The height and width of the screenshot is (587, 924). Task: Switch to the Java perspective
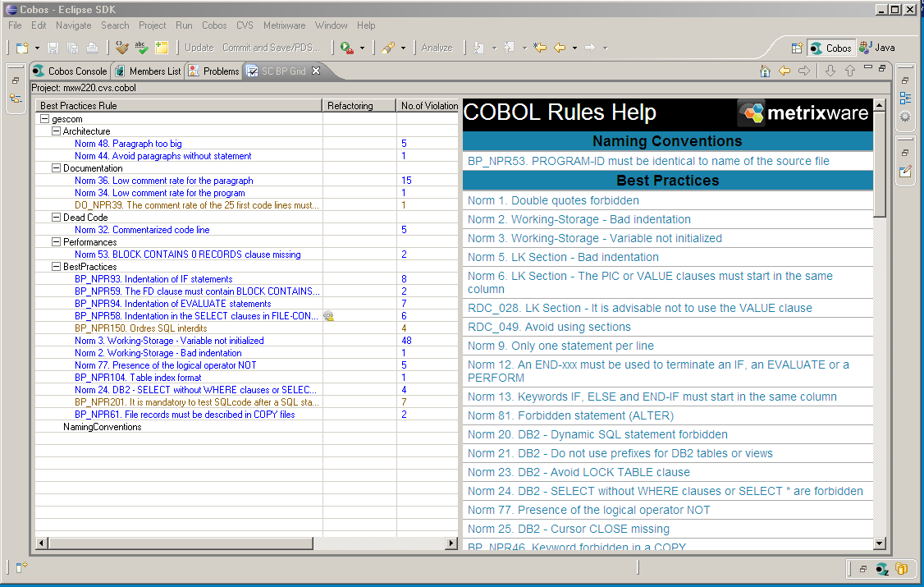tap(877, 48)
